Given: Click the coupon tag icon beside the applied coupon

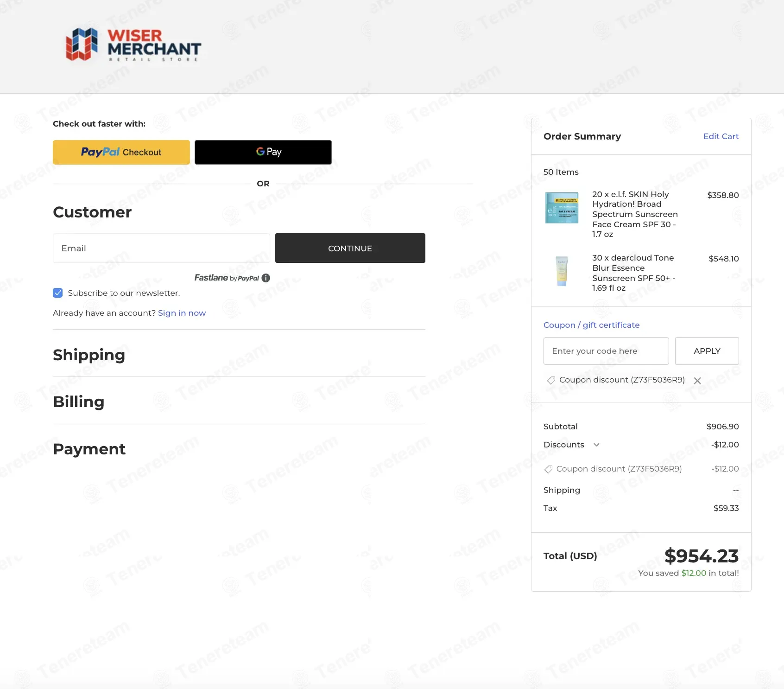Looking at the screenshot, I should coord(551,380).
